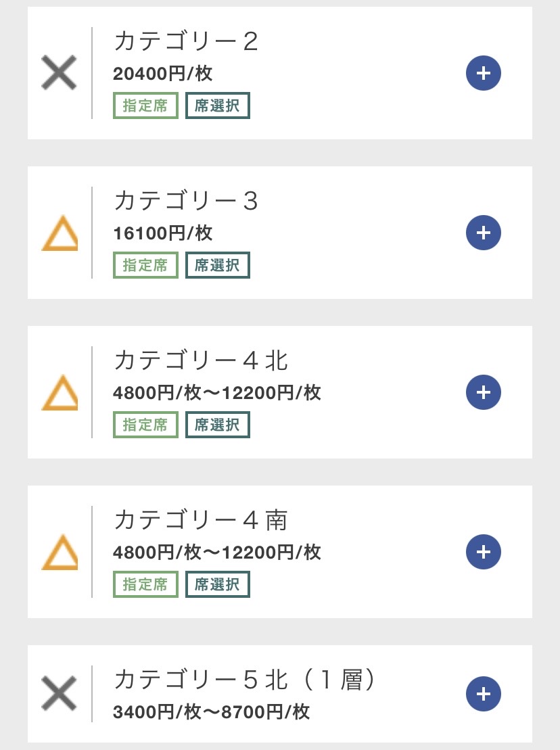Click the カテゴリー5北(1層) price range text
560x750 pixels.
click(212, 712)
